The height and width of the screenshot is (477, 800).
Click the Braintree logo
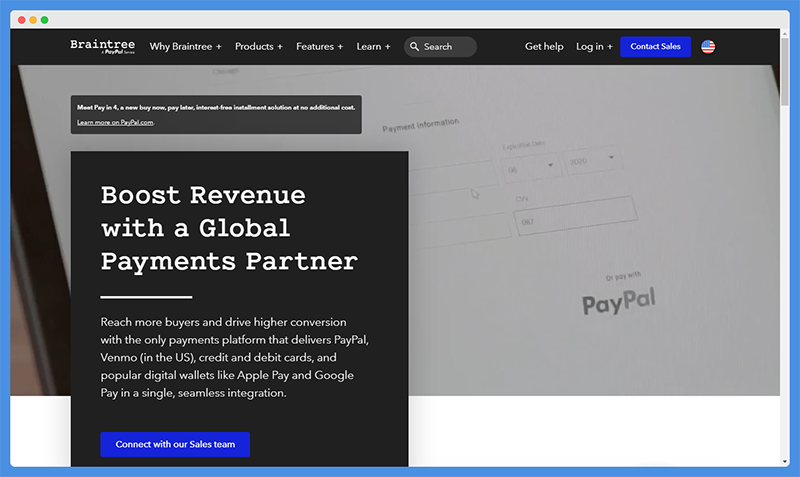click(x=103, y=46)
